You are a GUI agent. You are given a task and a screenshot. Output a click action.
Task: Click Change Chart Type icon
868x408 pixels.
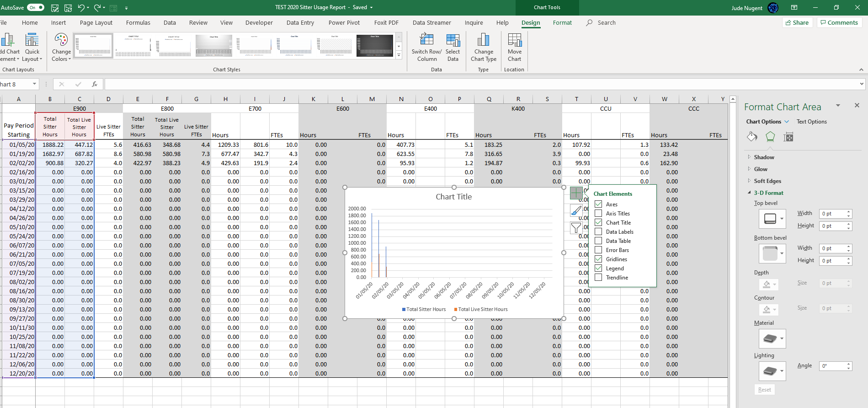coord(483,40)
